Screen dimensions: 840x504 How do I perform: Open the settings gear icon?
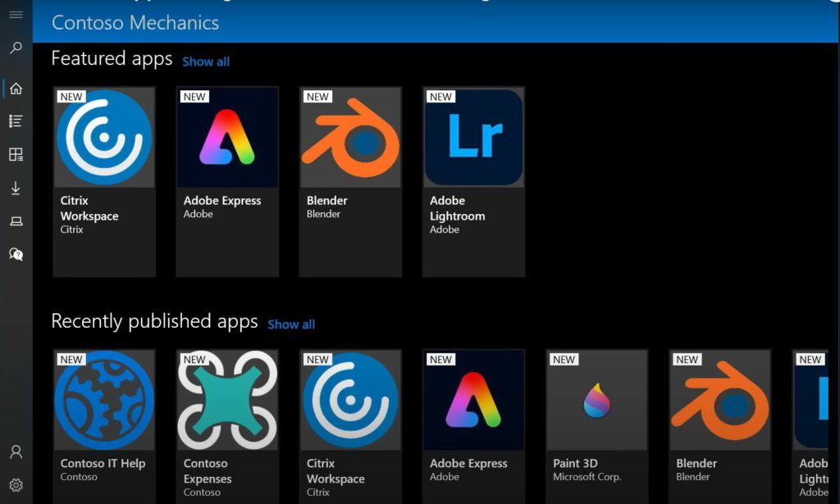(16, 485)
